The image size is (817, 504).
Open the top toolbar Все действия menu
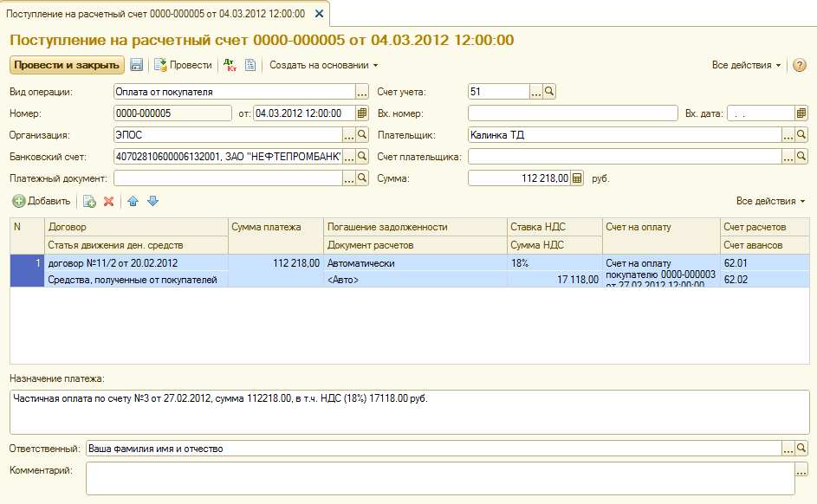746,66
